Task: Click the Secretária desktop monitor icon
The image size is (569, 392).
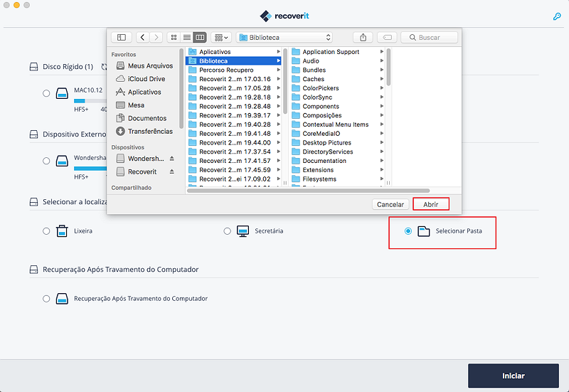Action: [x=243, y=231]
